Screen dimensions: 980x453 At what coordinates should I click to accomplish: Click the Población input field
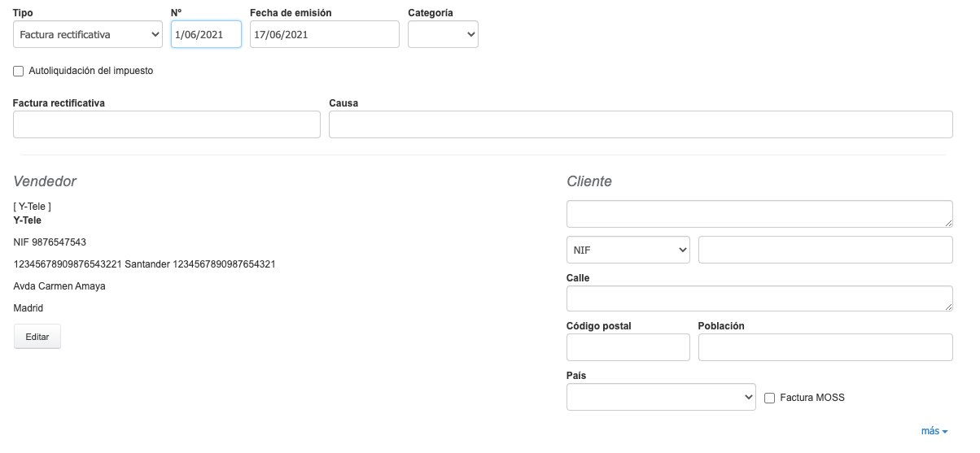[x=825, y=347]
